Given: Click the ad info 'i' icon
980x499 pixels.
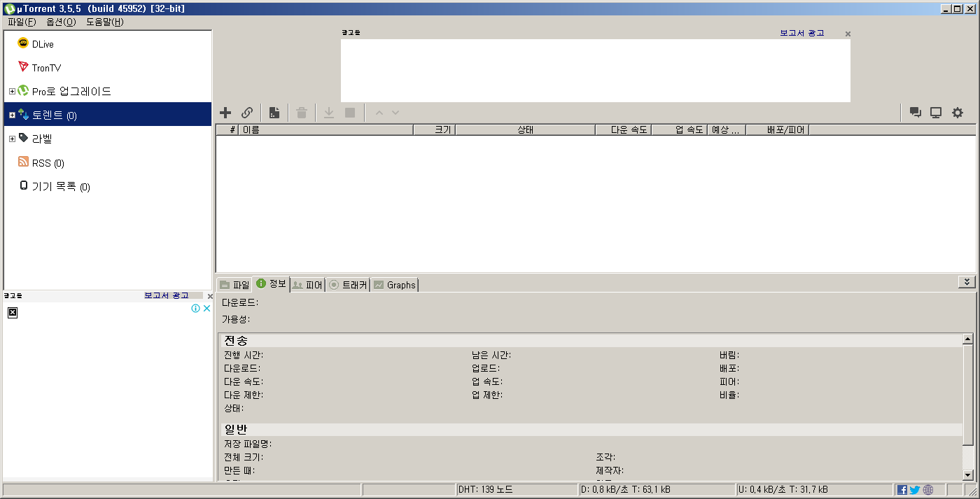Looking at the screenshot, I should click(196, 308).
